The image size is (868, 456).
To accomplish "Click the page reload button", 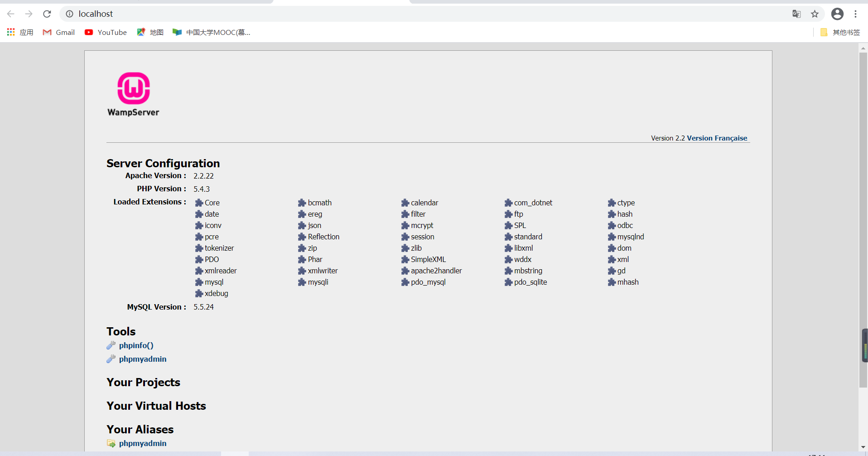I will pos(47,14).
